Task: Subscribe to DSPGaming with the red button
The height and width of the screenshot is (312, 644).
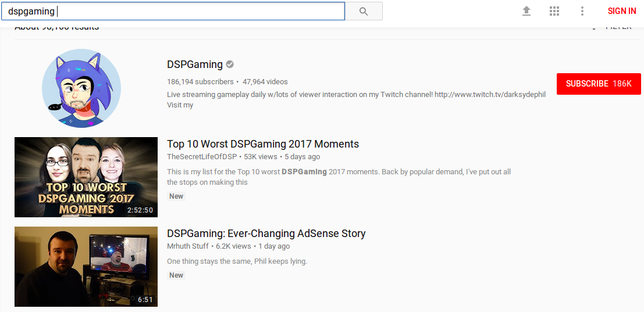Action: pos(599,84)
